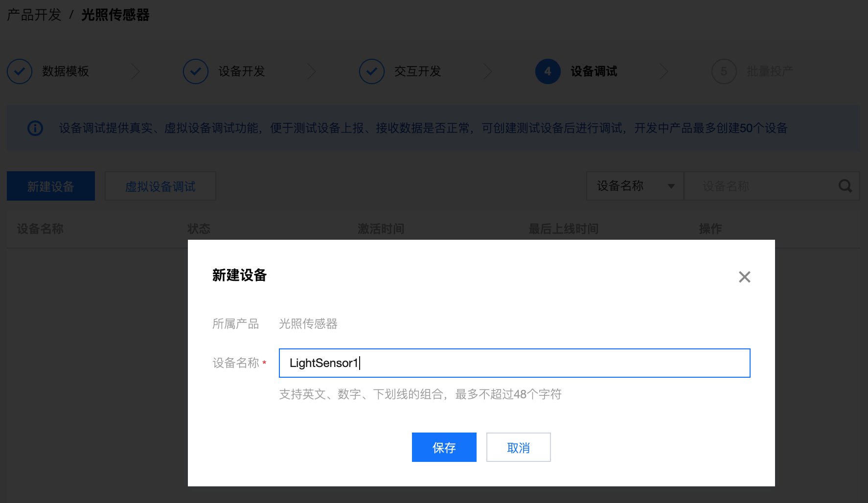
Task: Click the 产品开发 breadcrumb link
Action: pos(34,15)
